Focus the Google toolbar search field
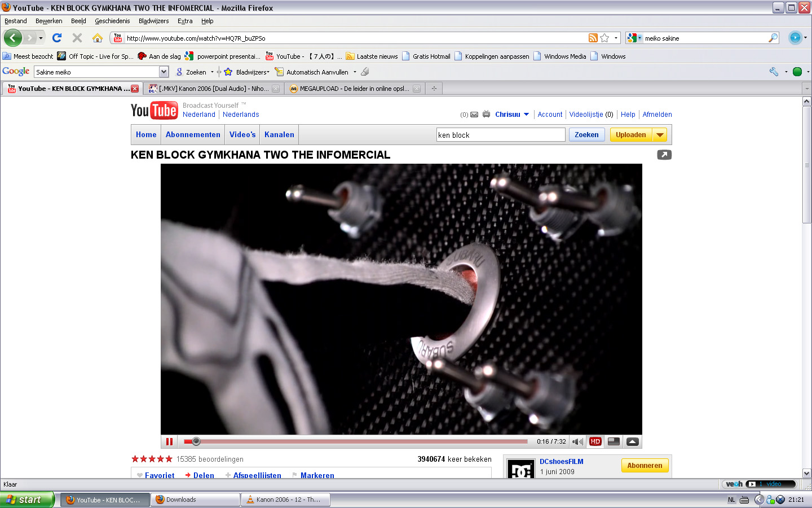The height and width of the screenshot is (508, 812). coord(97,72)
